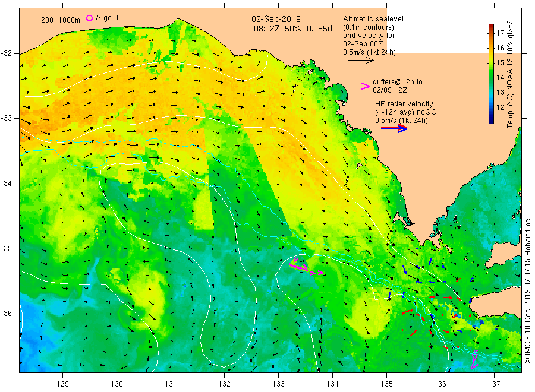Click the 'Argo 0' legend label
The height and width of the screenshot is (392, 535).
107,18
